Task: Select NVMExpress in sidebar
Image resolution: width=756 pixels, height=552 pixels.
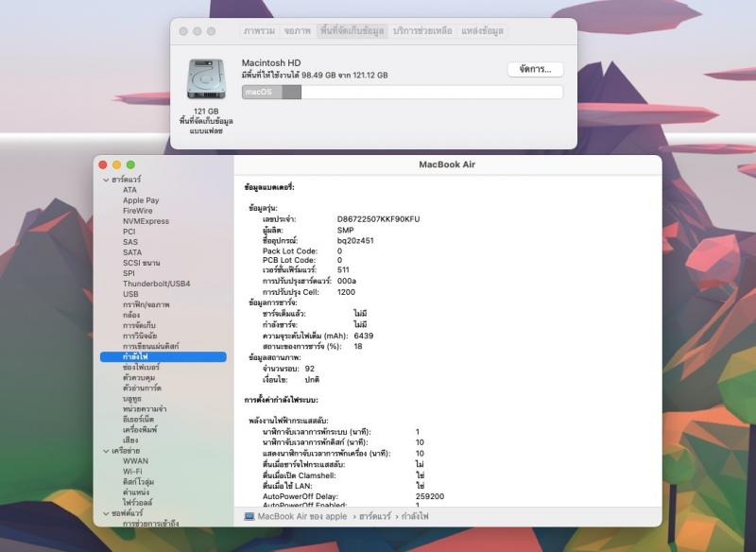Action: tap(146, 221)
